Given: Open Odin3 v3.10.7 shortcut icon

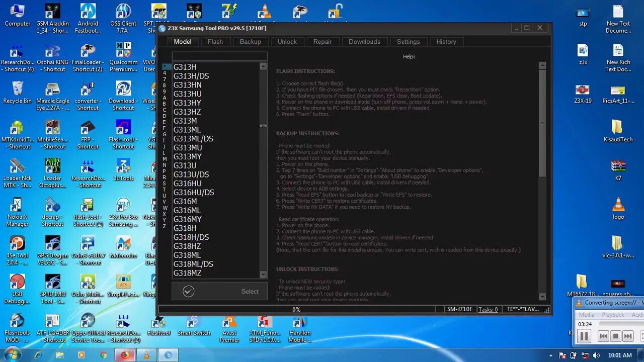Looking at the screenshot, I should coord(88,250).
